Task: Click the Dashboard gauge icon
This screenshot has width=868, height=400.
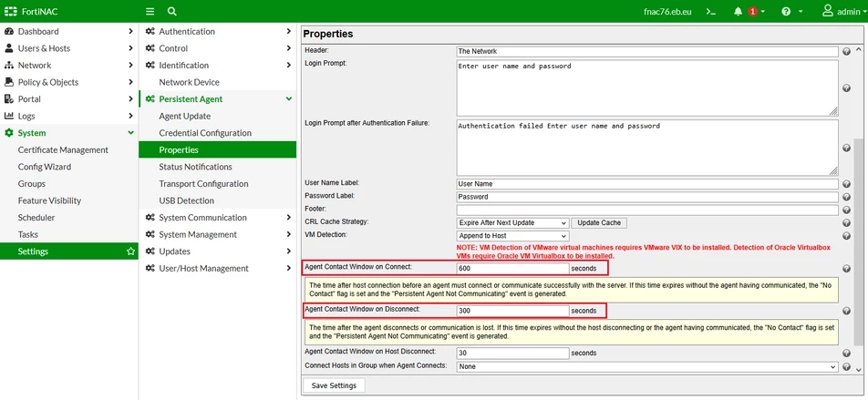Action: click(8, 32)
